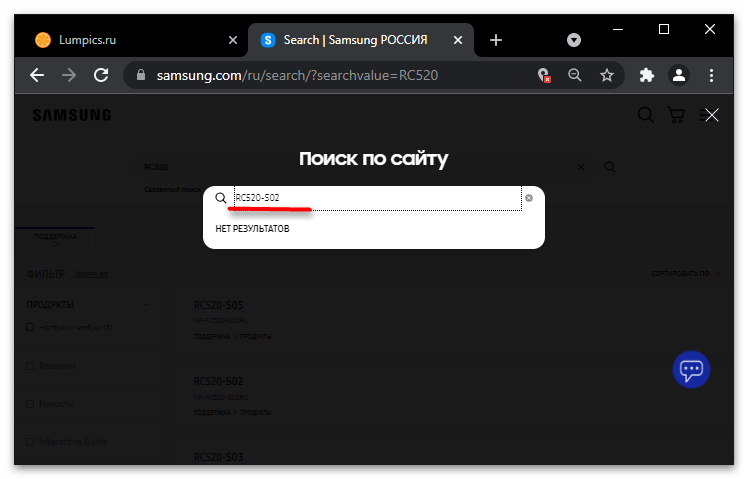Go forward in browser history
The image size is (748, 479).
click(x=69, y=75)
